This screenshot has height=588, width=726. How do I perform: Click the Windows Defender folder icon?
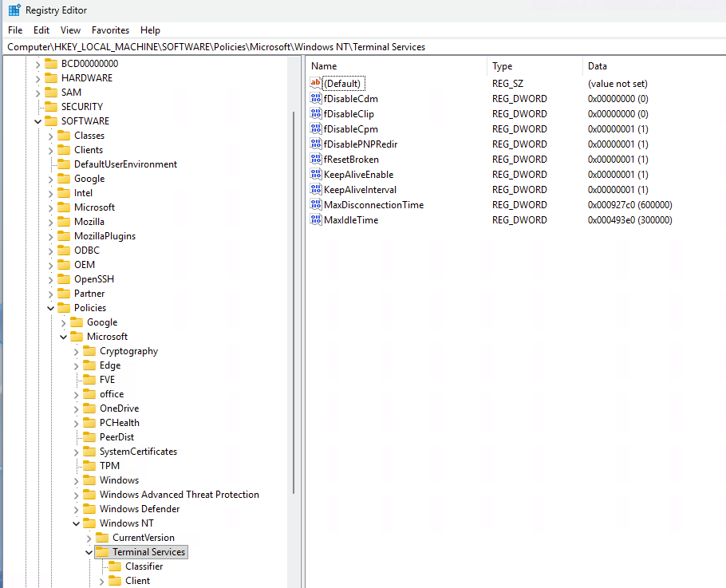click(89, 509)
